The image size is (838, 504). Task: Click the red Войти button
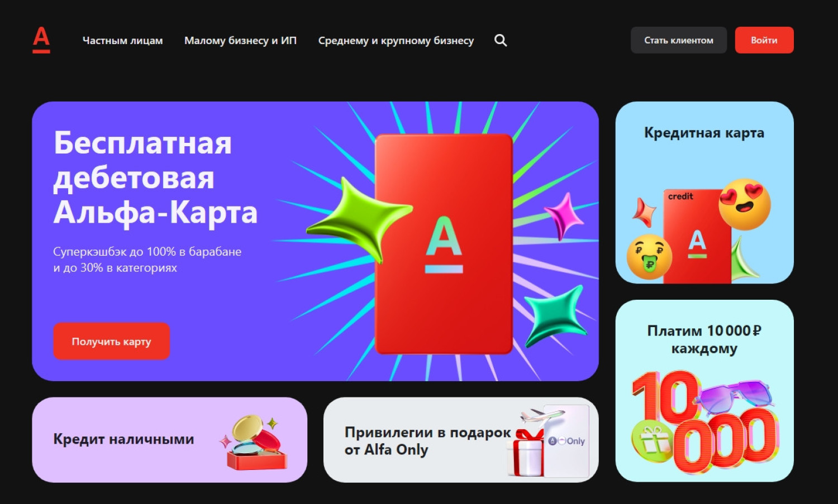pos(764,40)
